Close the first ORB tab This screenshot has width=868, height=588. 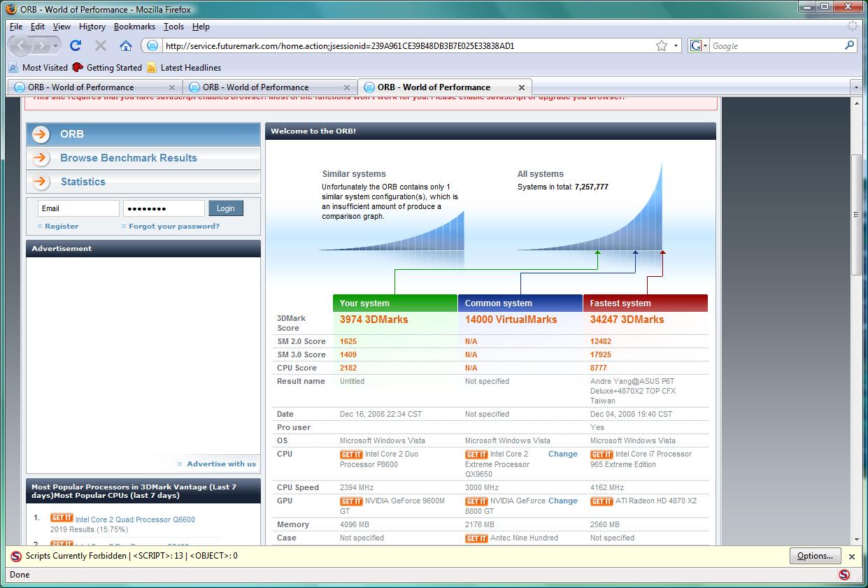pyautogui.click(x=172, y=87)
